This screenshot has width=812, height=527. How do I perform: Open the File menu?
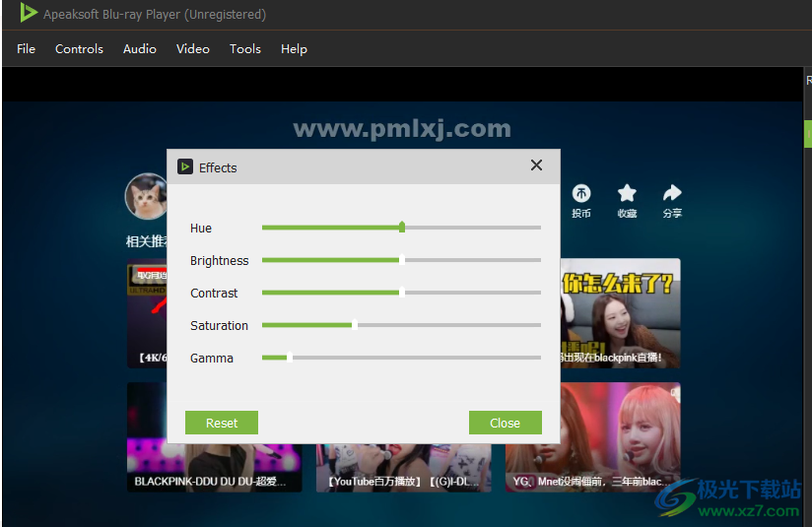coord(26,48)
